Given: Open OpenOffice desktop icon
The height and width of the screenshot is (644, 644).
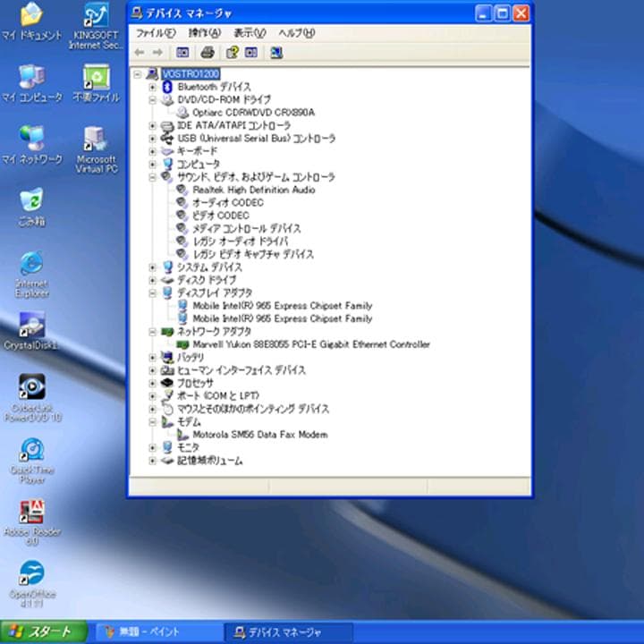Looking at the screenshot, I should coord(31,584).
